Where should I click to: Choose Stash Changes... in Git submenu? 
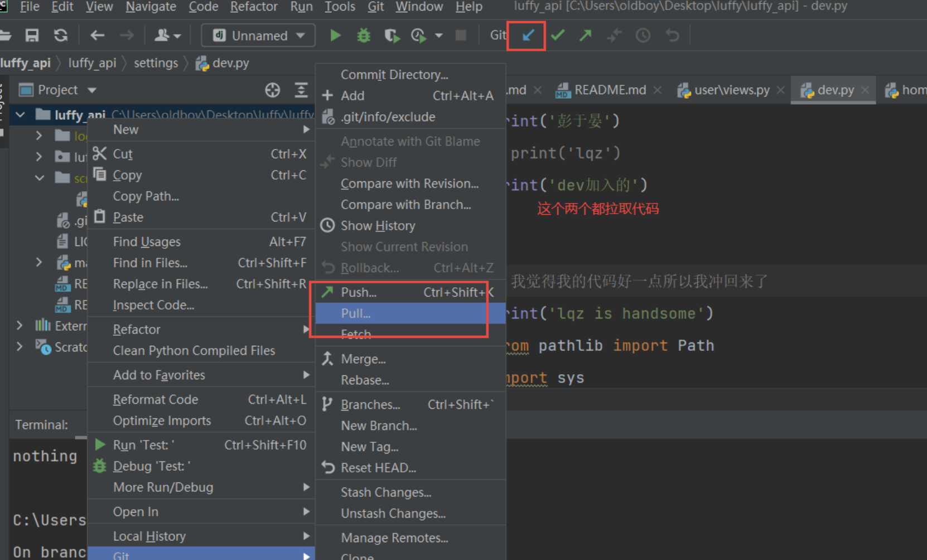pos(411,493)
